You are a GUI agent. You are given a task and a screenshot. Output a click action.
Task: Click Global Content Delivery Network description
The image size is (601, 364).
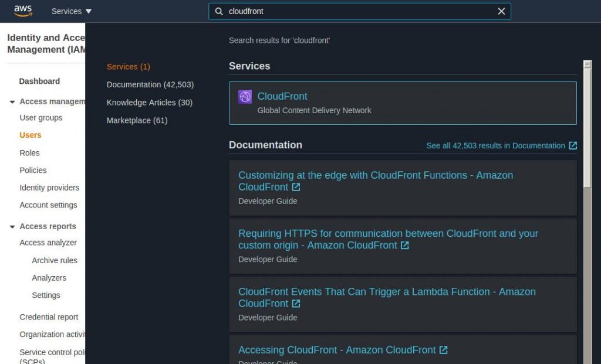click(315, 111)
